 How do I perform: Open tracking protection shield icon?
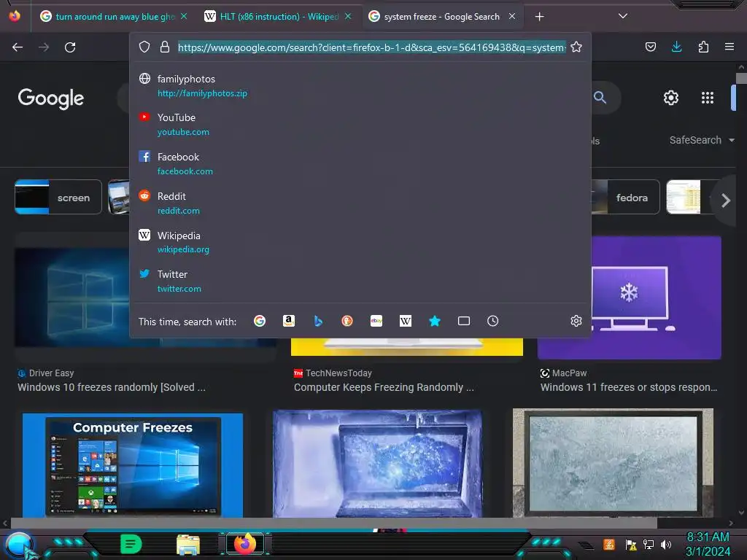coord(144,47)
